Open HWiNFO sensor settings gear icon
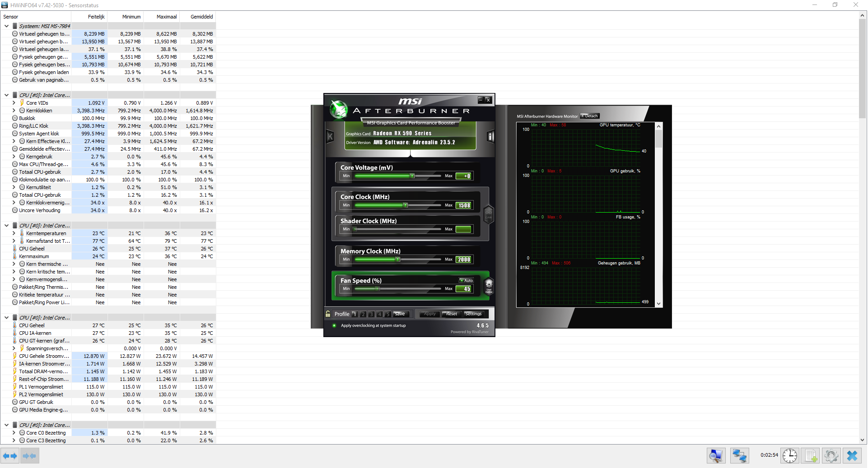This screenshot has width=868, height=468. 831,456
